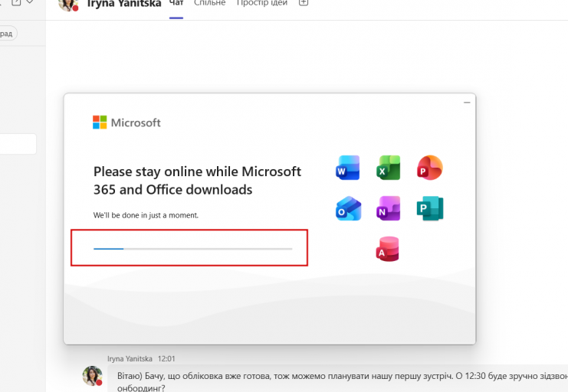
Task: Click the Publisher icon in installer
Action: (x=430, y=208)
